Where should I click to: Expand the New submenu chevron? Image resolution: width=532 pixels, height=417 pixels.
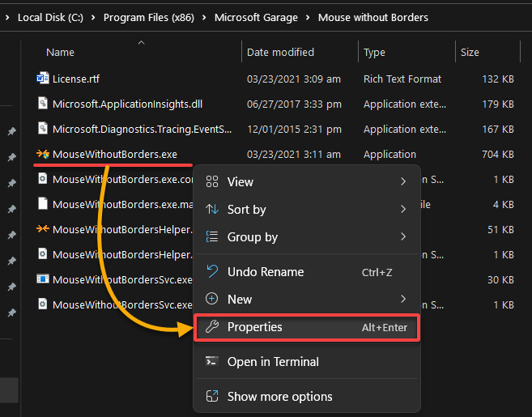[x=403, y=299]
